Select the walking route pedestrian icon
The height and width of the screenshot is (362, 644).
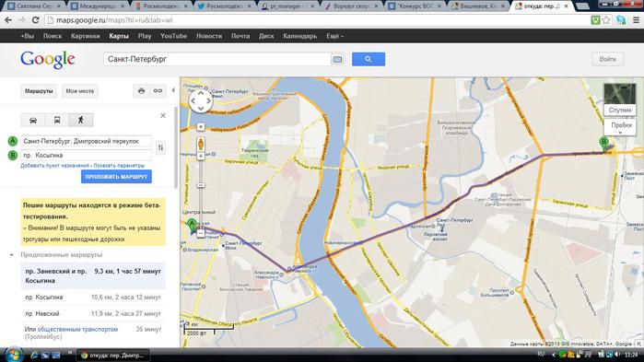(81, 120)
